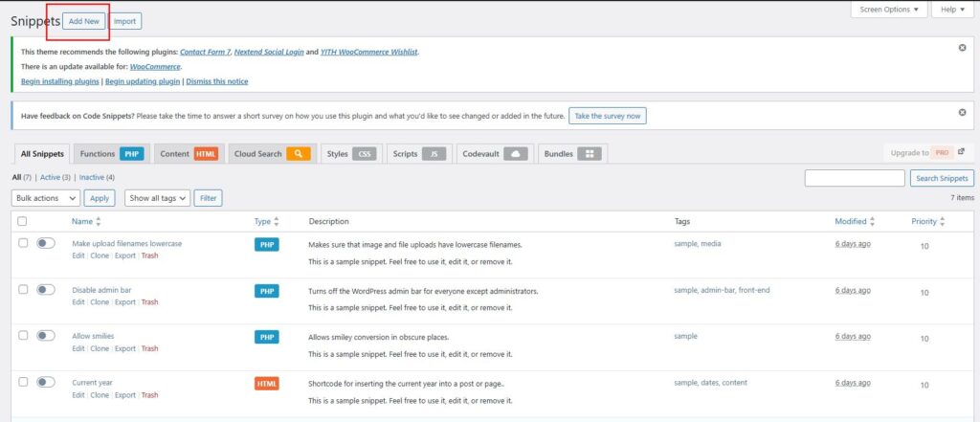Click Upgrade to PRO button
The width and height of the screenshot is (980, 422).
click(x=928, y=152)
